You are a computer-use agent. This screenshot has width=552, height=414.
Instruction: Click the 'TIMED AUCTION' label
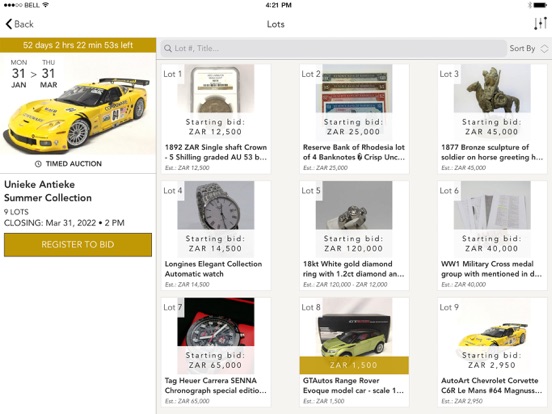point(74,164)
